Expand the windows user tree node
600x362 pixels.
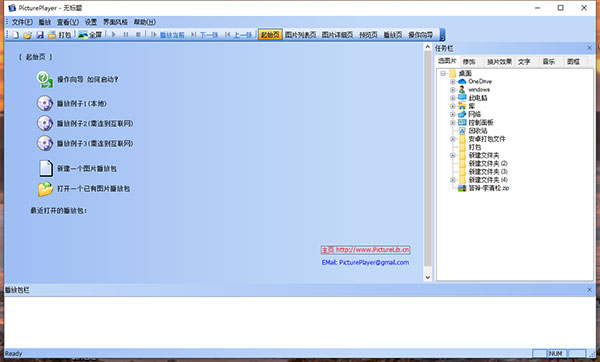453,90
